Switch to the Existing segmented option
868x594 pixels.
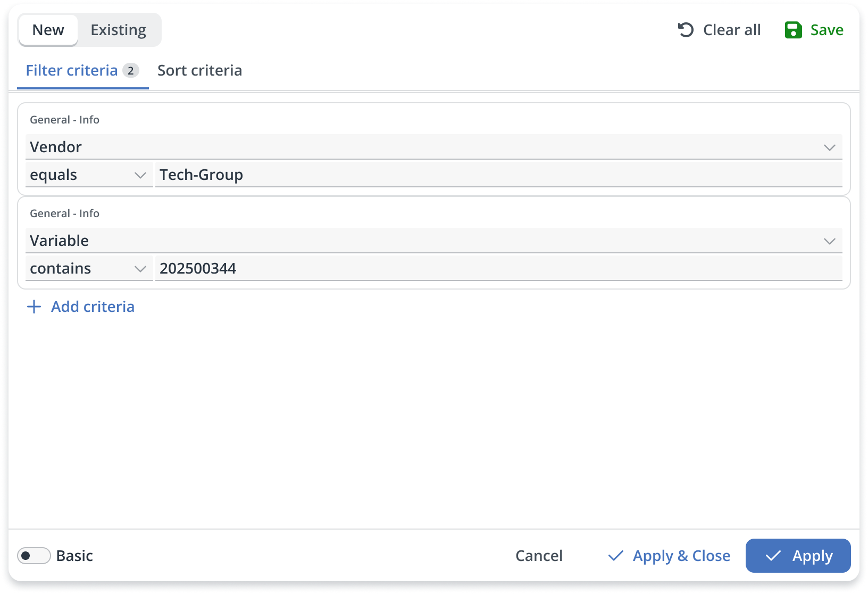[x=118, y=30]
